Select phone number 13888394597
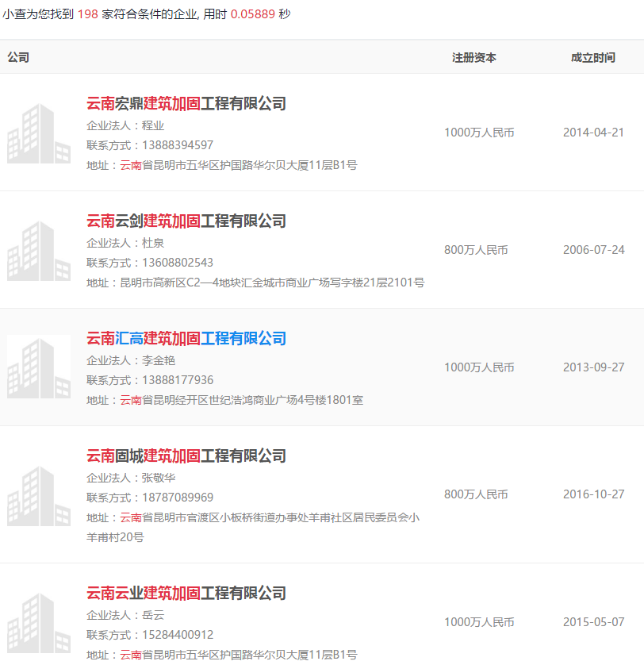This screenshot has height=665, width=644. pyautogui.click(x=178, y=145)
